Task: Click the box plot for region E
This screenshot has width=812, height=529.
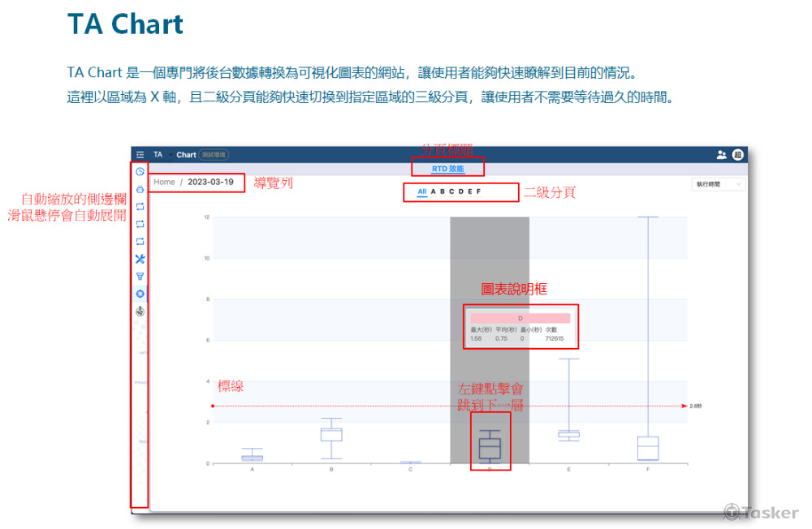Action: pos(568,434)
